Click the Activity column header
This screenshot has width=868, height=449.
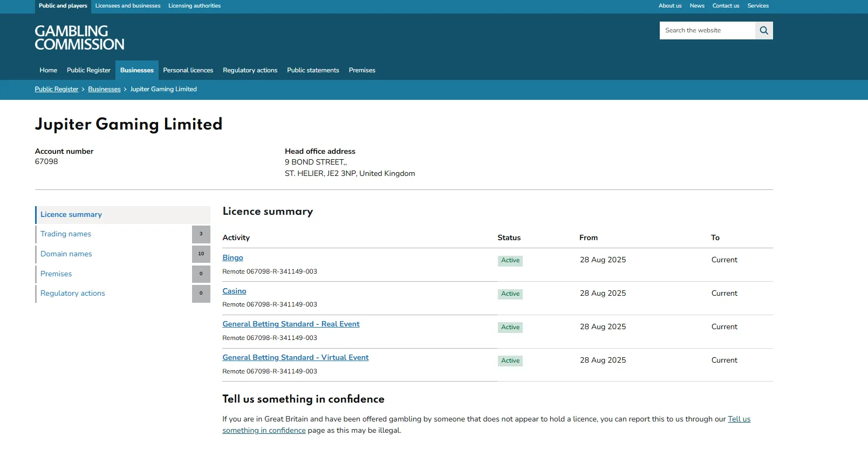point(236,238)
